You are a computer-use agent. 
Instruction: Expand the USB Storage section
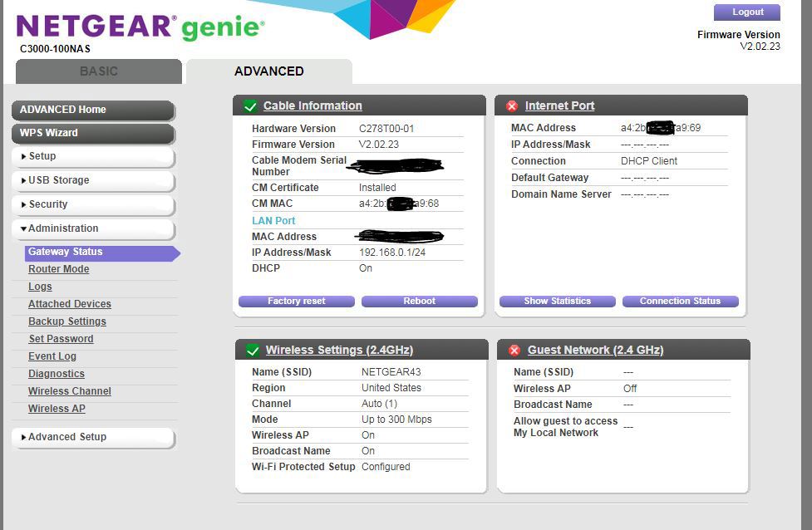point(93,180)
